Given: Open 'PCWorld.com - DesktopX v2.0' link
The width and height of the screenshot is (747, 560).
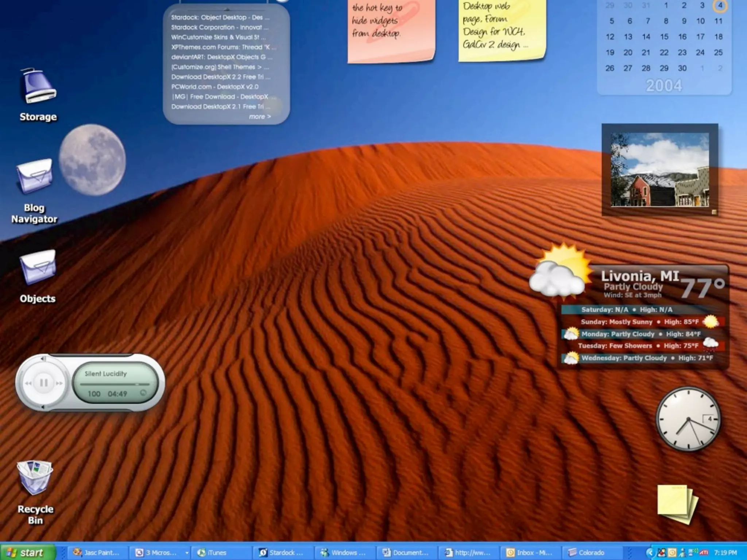Looking at the screenshot, I should pyautogui.click(x=215, y=87).
